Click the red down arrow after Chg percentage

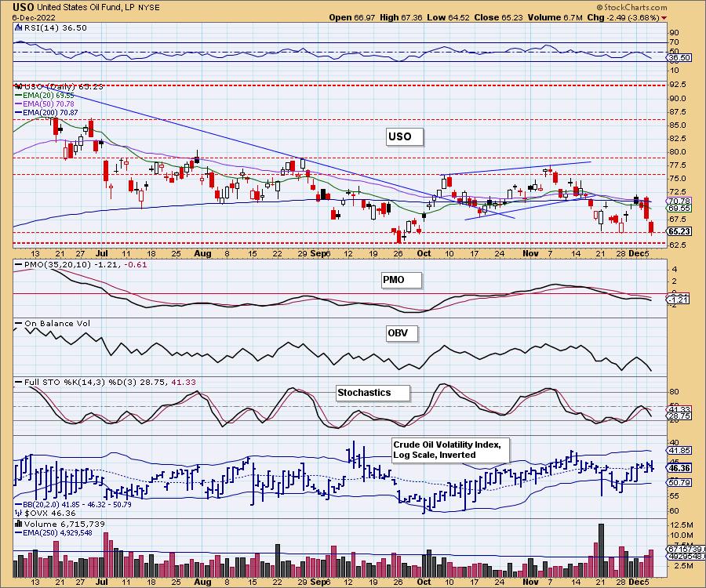pos(664,17)
